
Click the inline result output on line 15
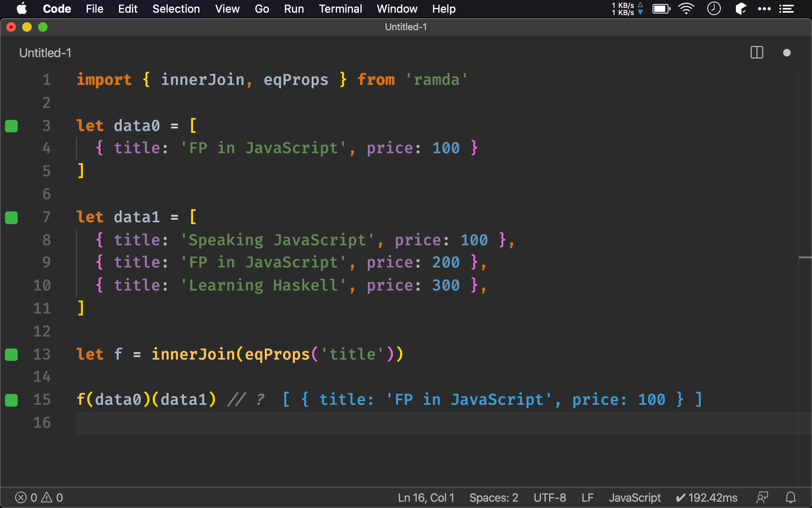[492, 400]
